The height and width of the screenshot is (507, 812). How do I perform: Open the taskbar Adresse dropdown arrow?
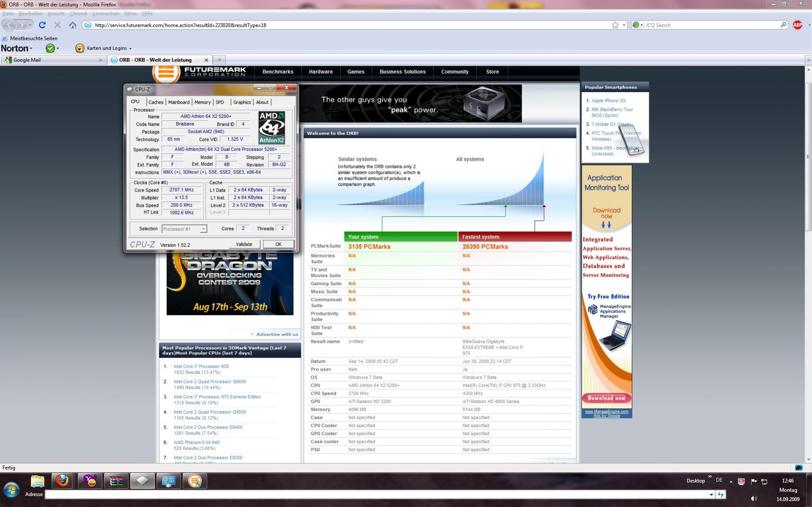(711, 494)
